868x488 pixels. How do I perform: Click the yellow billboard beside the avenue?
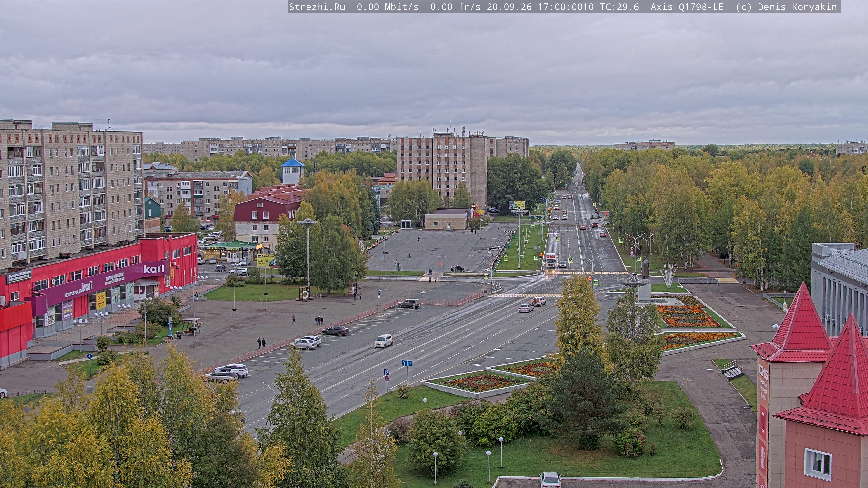pyautogui.click(x=517, y=204)
